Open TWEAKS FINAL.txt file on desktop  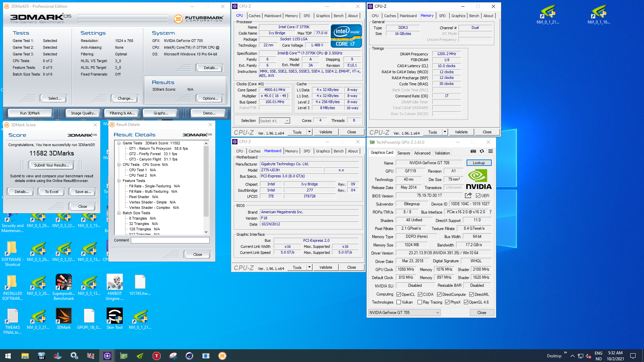click(x=13, y=321)
